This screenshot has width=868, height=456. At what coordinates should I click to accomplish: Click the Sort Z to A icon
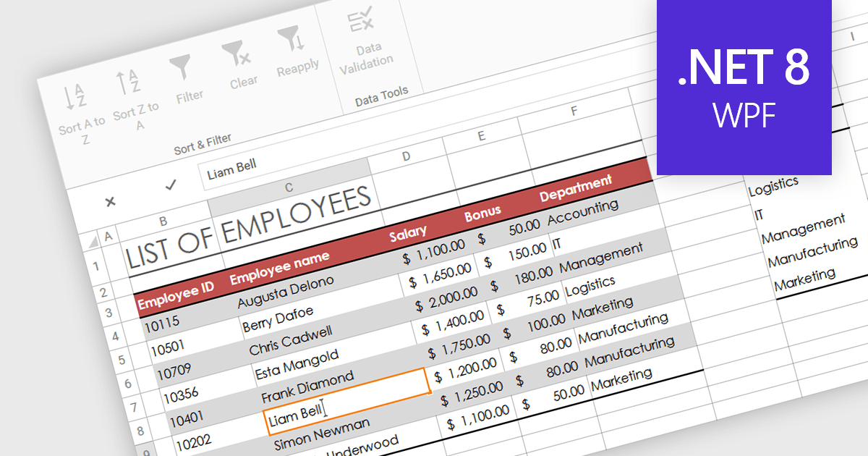129,83
